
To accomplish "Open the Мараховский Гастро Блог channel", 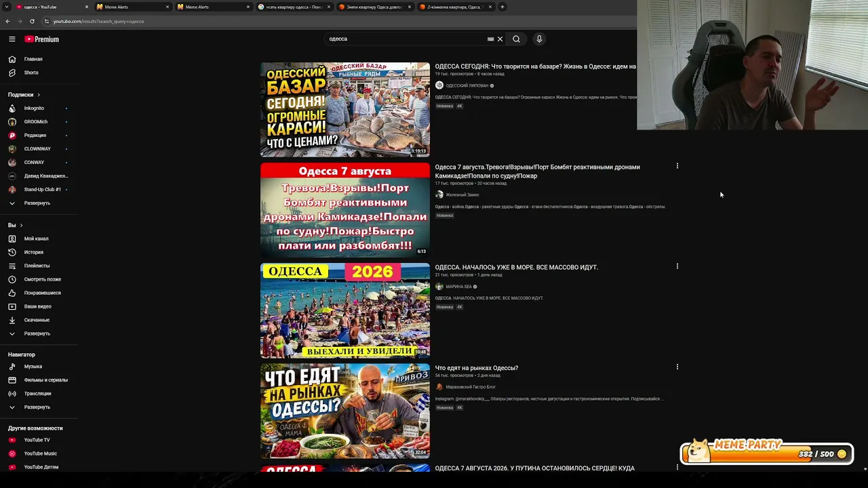I will point(471,387).
